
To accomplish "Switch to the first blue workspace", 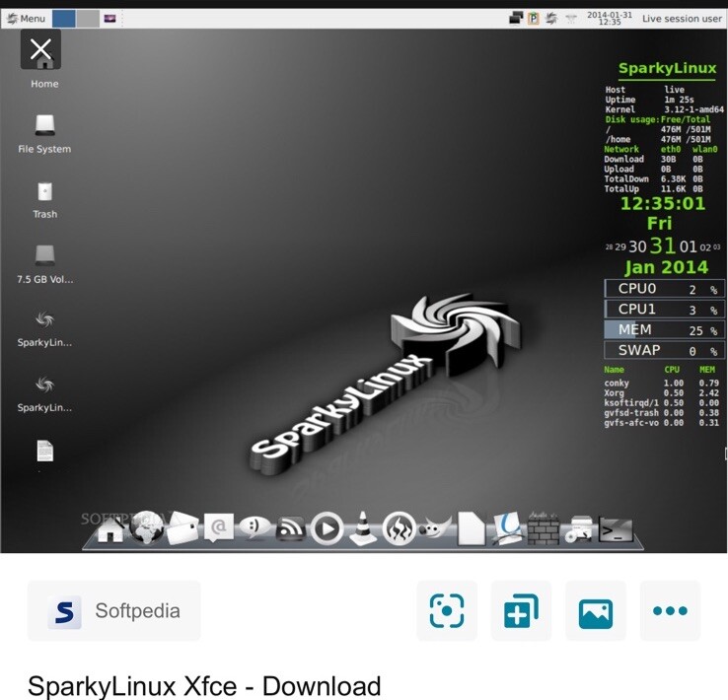I will pos(63,19).
